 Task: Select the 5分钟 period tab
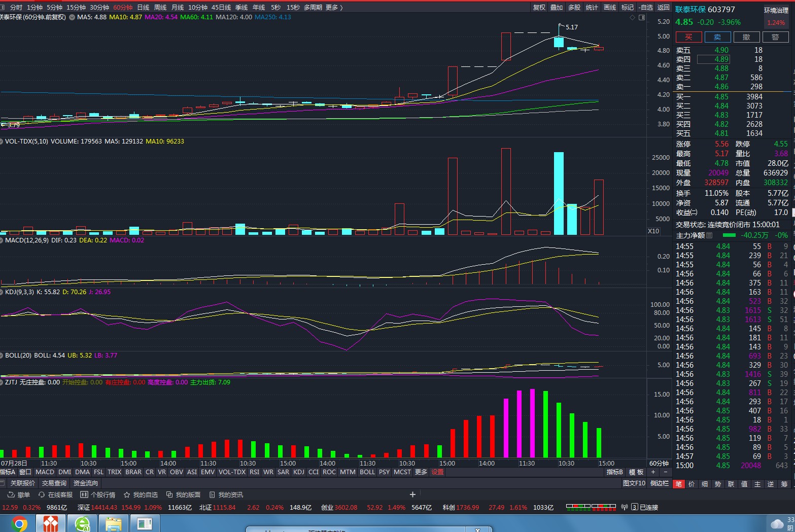click(x=54, y=8)
